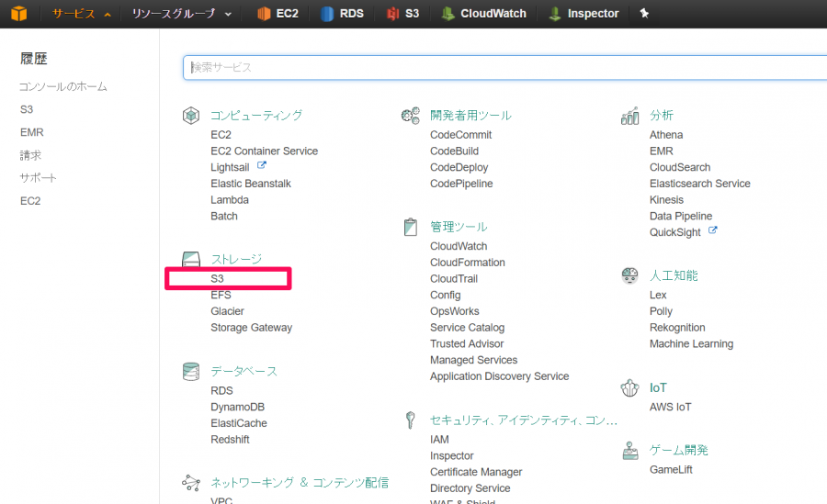The height and width of the screenshot is (504, 827).
Task: Open the CloudFormation service
Action: (468, 263)
